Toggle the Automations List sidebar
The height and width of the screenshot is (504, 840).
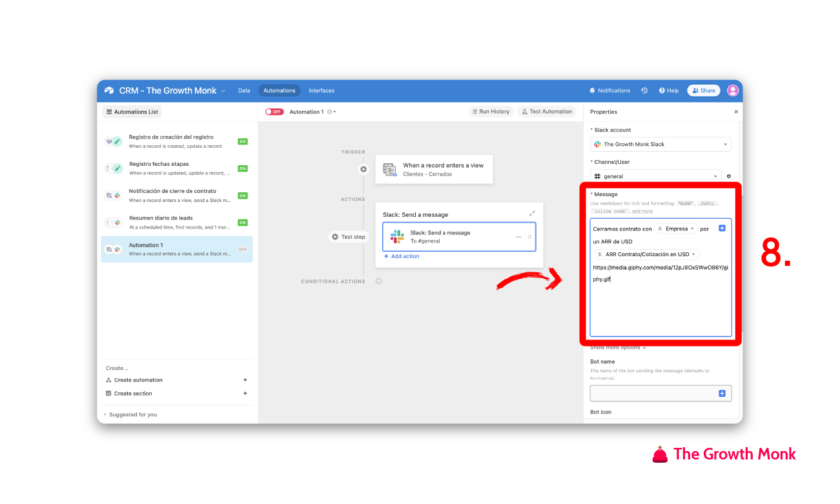pos(132,112)
